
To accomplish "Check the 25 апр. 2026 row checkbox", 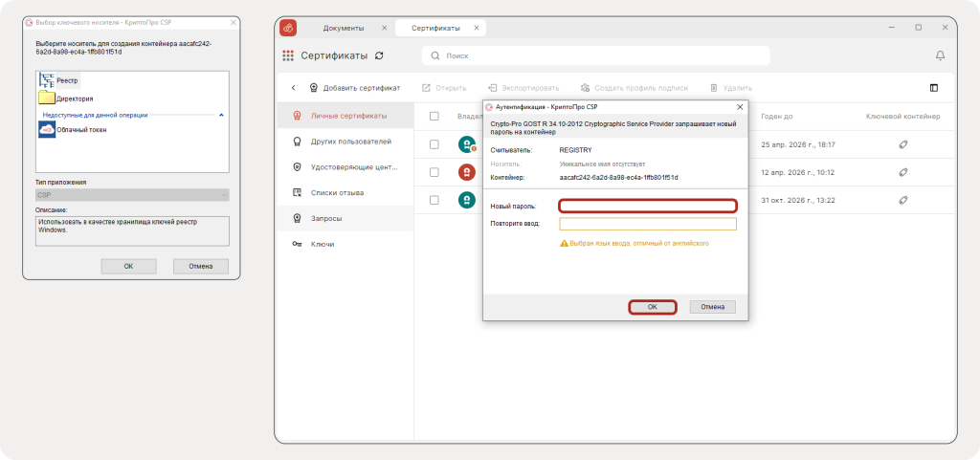I will (x=434, y=144).
